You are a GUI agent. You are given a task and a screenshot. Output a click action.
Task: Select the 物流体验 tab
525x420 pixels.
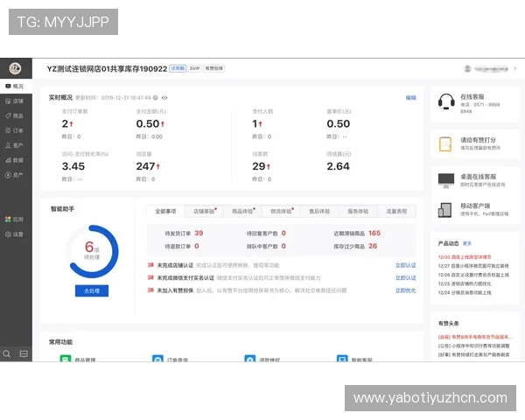(281, 212)
